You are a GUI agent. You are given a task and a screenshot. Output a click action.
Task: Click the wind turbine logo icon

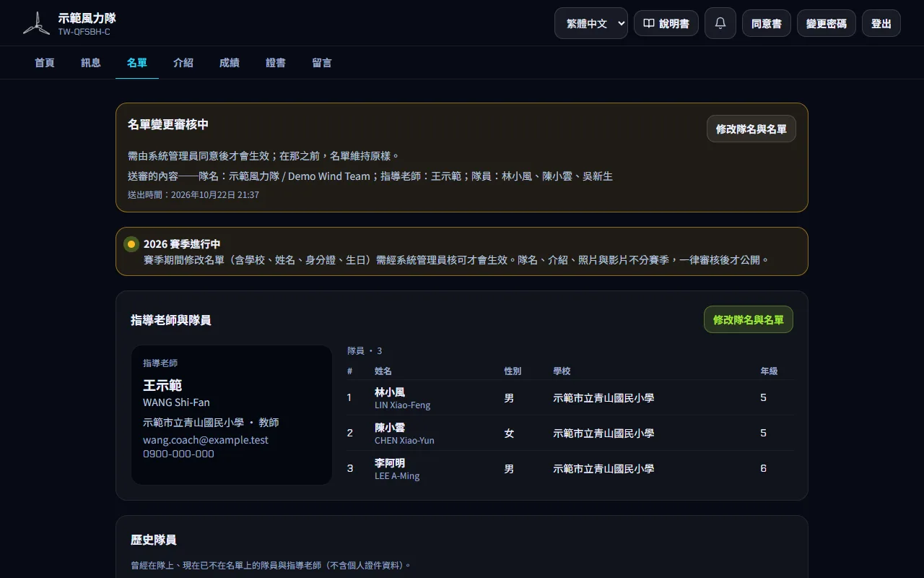(36, 23)
